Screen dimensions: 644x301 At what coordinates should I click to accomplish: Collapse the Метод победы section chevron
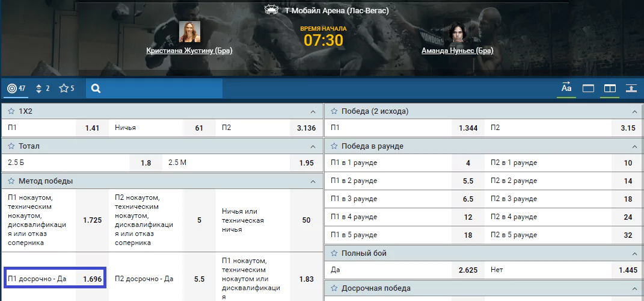point(313,182)
